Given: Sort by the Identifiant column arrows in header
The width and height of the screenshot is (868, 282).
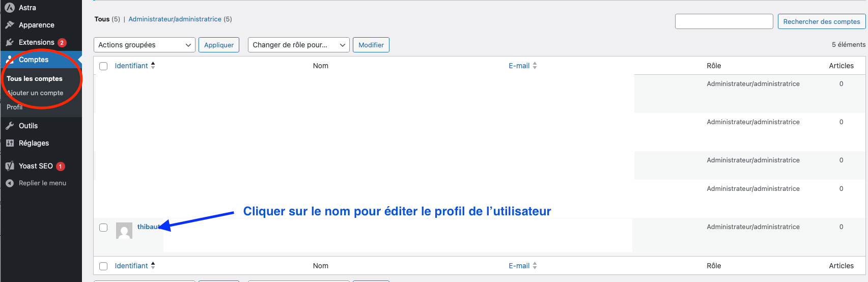Looking at the screenshot, I should (153, 66).
